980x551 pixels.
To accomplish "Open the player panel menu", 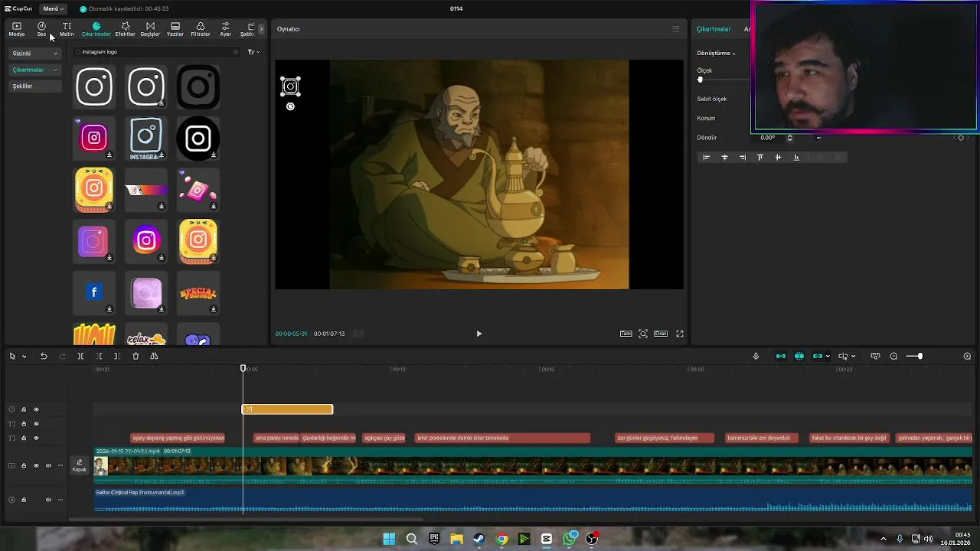I will pos(675,29).
